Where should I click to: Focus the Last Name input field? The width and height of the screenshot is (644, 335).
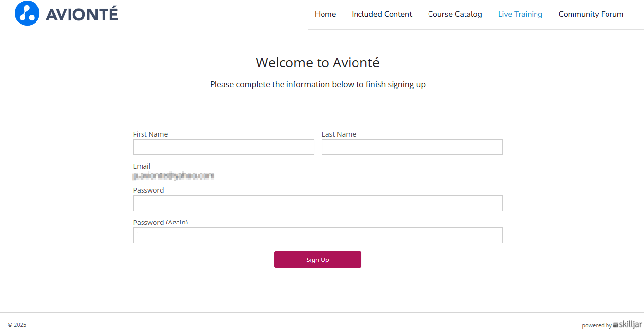[412, 147]
